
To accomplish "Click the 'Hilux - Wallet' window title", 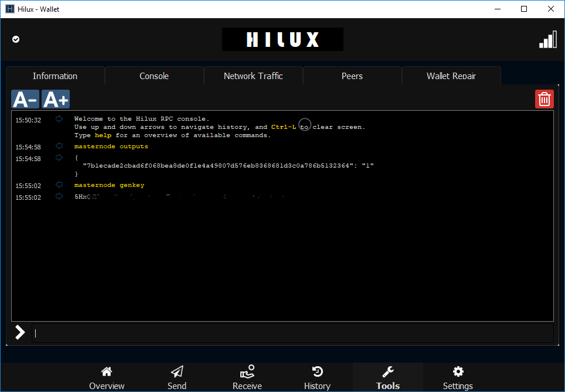I will pos(38,9).
